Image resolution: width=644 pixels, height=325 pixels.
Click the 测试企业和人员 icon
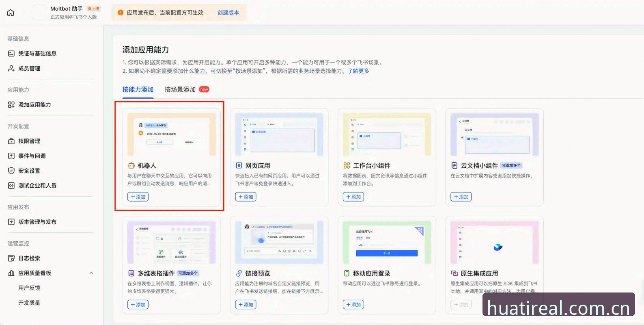pyautogui.click(x=11, y=185)
